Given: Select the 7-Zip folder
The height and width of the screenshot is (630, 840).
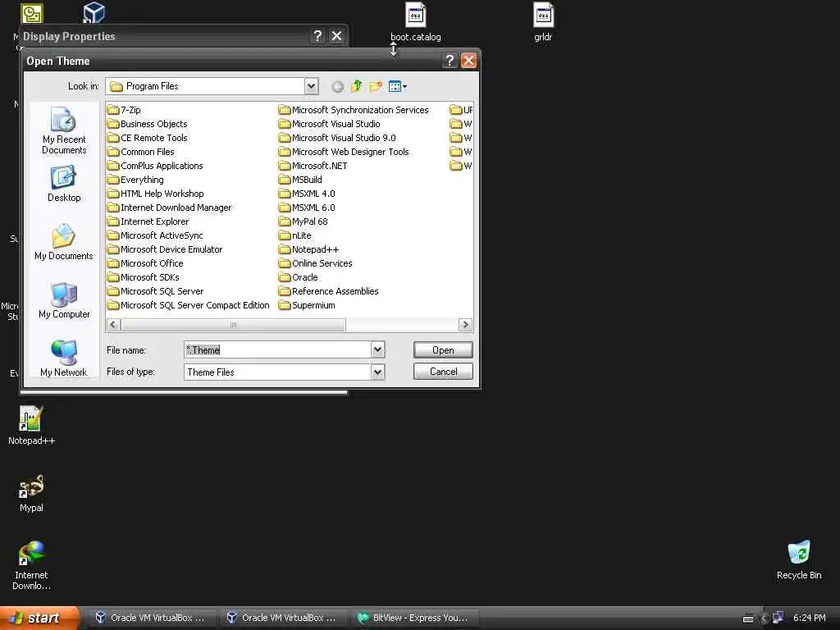Looking at the screenshot, I should pyautogui.click(x=125, y=110).
